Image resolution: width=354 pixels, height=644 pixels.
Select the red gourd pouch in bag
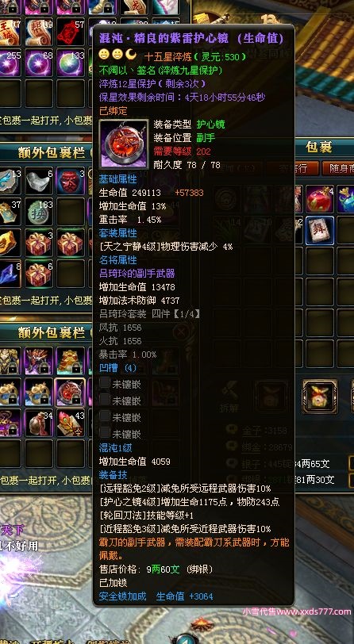(x=319, y=199)
